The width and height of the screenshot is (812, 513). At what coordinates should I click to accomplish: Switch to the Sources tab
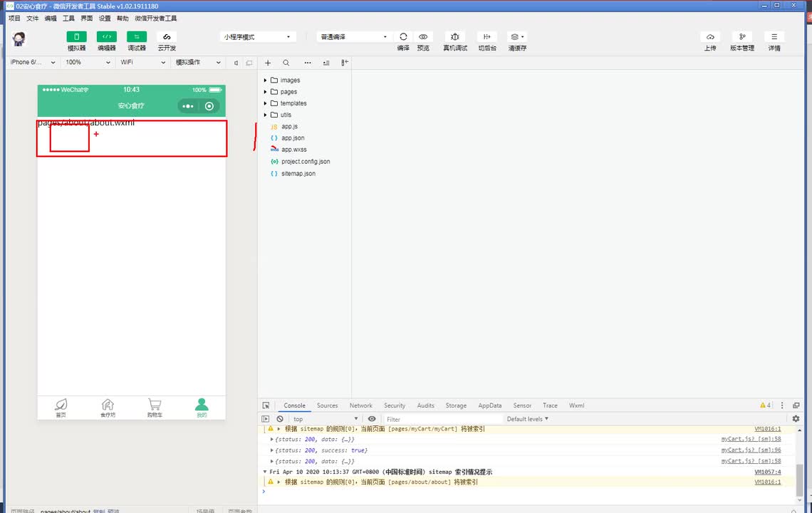pos(327,405)
